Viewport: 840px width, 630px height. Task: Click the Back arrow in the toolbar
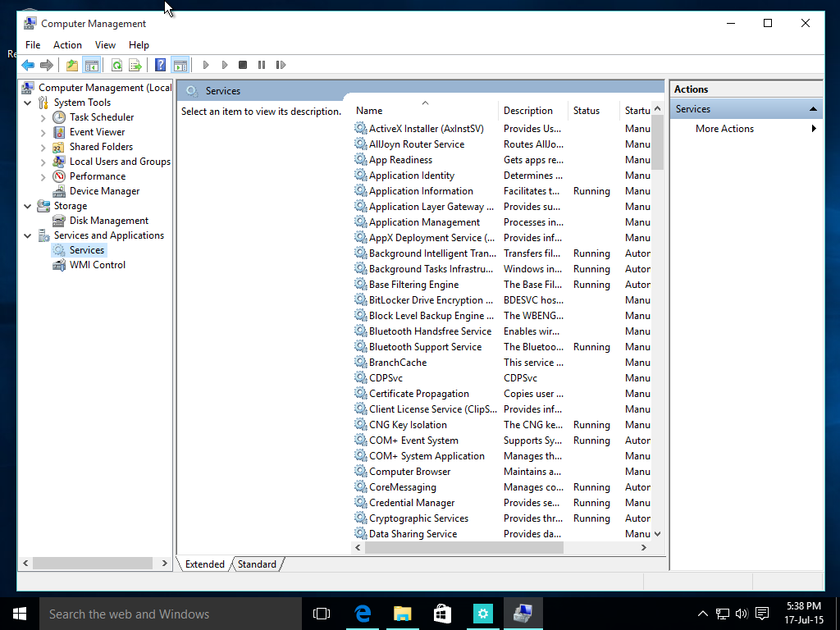coord(28,65)
